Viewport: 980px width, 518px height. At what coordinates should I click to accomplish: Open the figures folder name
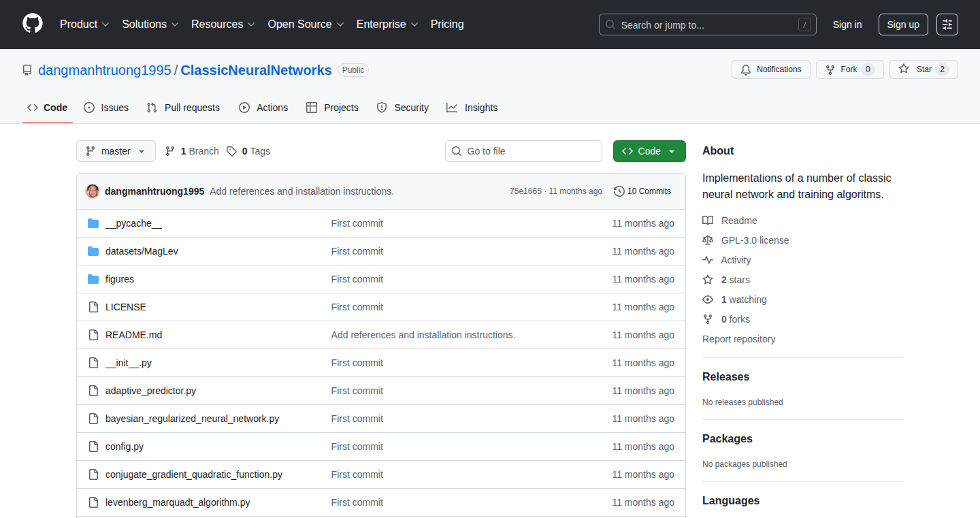(120, 279)
